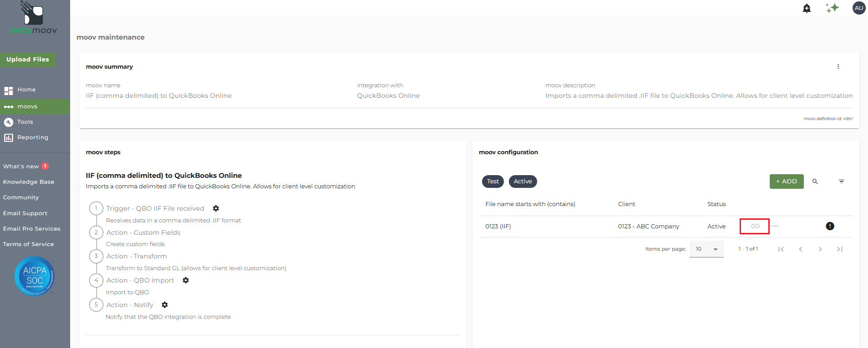Click the search icon in moov configuration

coord(815,182)
